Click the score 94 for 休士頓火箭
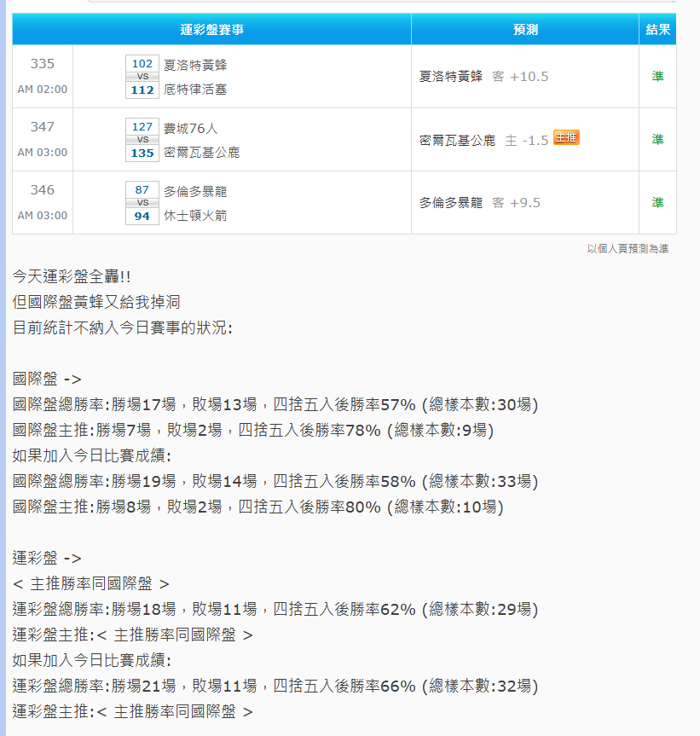The width and height of the screenshot is (700, 736). pos(142,216)
